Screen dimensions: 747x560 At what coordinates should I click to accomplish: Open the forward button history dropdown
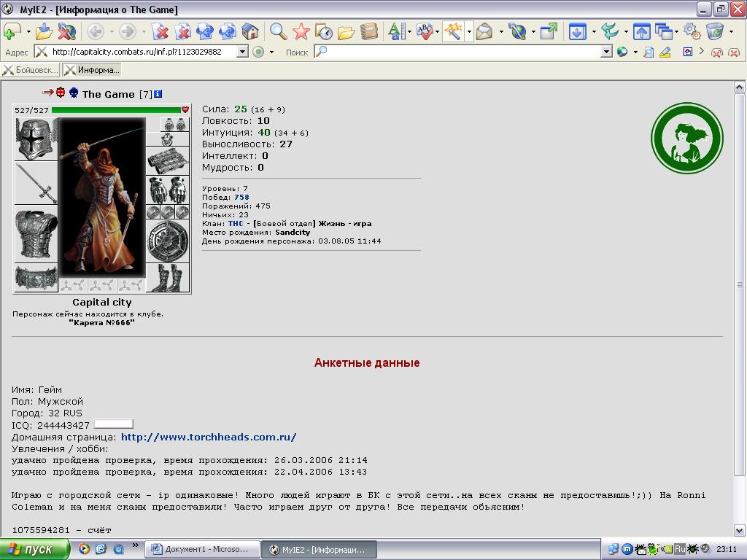pyautogui.click(x=144, y=32)
